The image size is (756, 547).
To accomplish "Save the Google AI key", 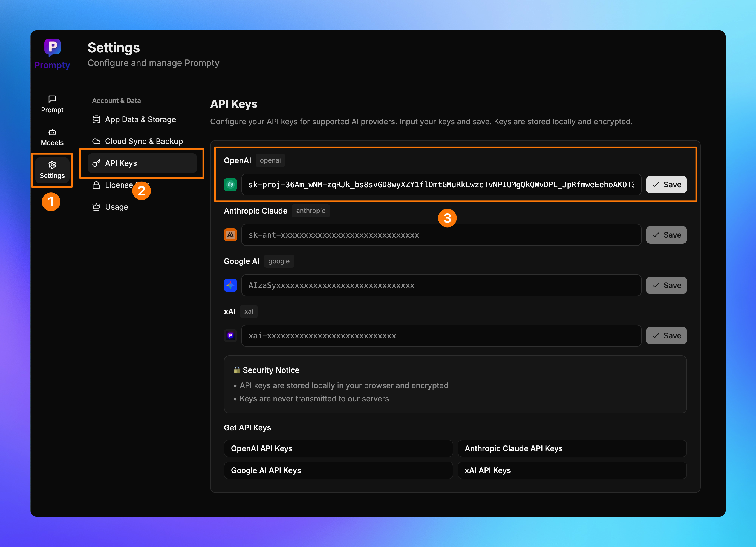I will click(666, 285).
